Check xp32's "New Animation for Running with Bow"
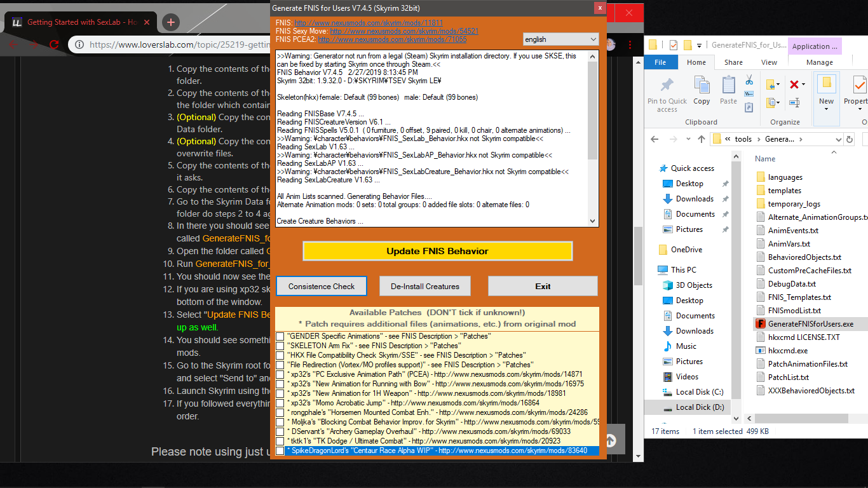 coord(280,384)
